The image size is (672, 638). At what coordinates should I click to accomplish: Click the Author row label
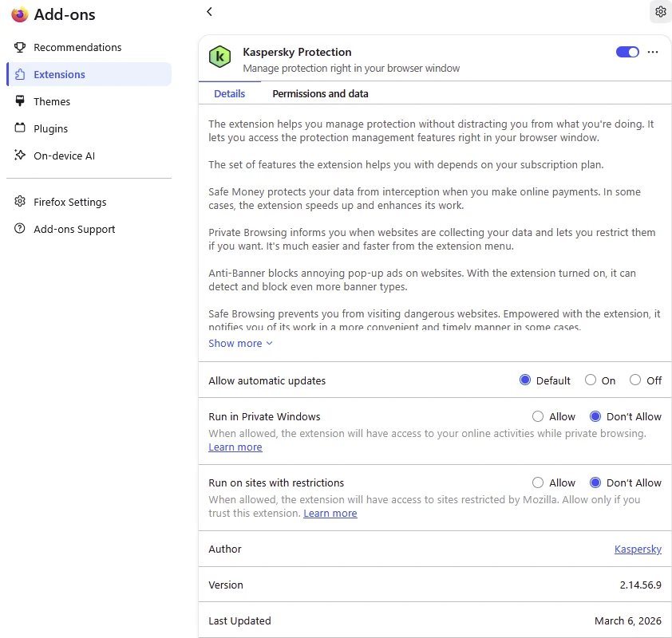point(224,549)
